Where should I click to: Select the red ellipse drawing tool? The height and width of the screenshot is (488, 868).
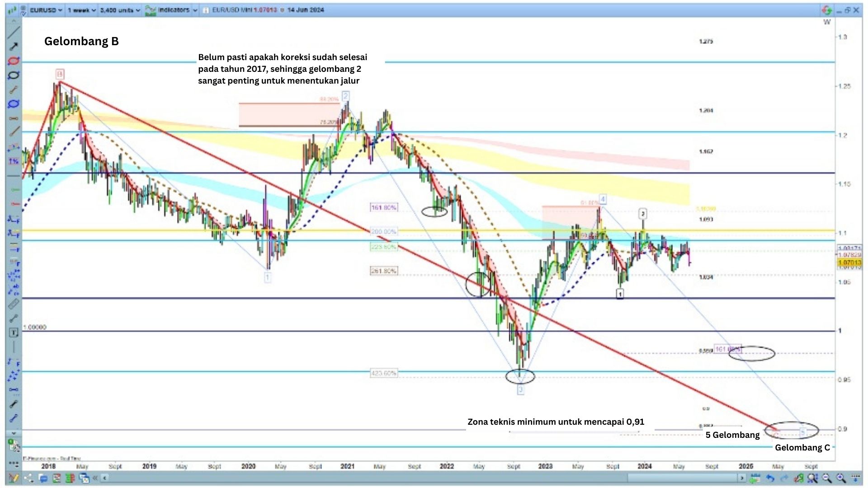pos(14,61)
